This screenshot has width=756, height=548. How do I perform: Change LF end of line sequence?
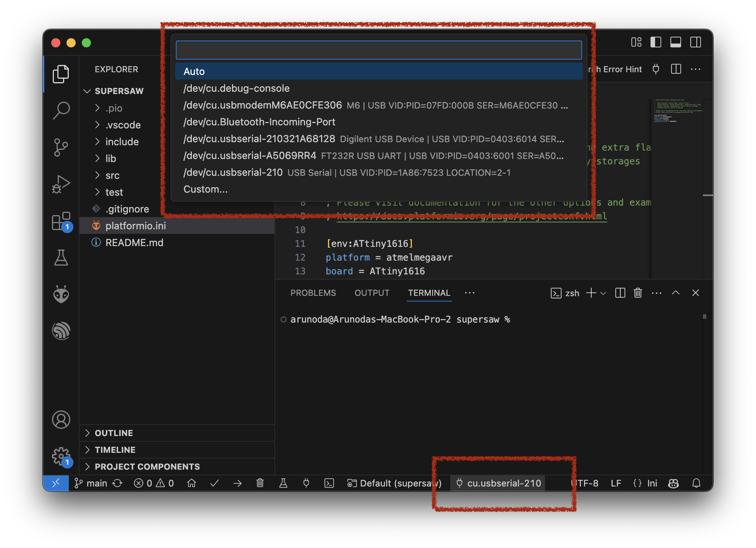616,483
